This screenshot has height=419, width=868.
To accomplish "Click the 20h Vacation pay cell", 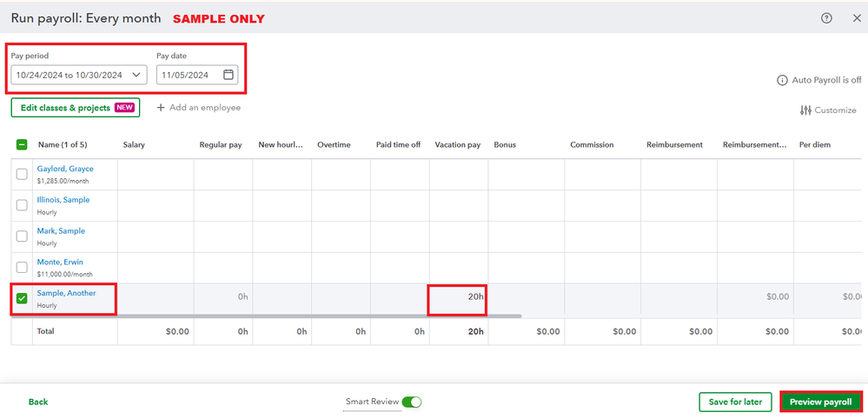I will tap(459, 299).
